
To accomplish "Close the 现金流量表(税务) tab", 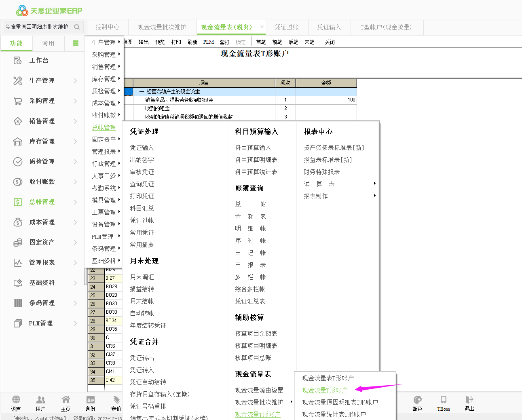I will coord(262,27).
